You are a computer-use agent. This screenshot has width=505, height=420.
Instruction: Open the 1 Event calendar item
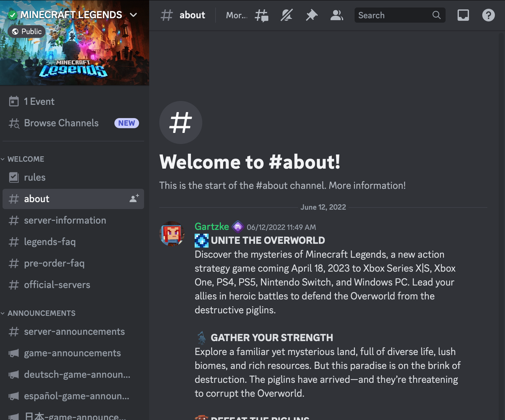click(x=39, y=101)
